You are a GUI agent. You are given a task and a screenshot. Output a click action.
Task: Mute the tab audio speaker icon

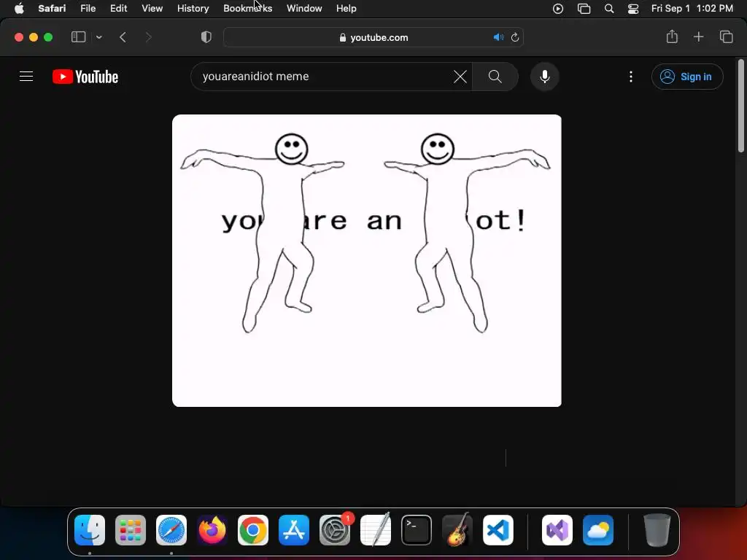(498, 37)
